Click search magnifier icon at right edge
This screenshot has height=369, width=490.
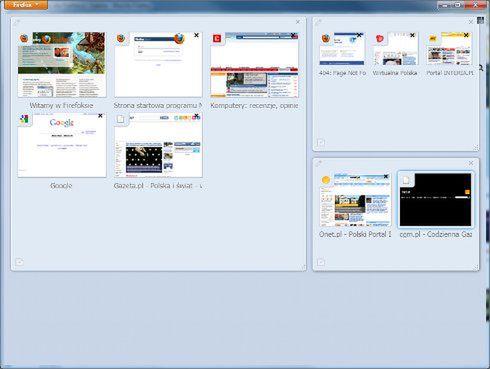481,68
